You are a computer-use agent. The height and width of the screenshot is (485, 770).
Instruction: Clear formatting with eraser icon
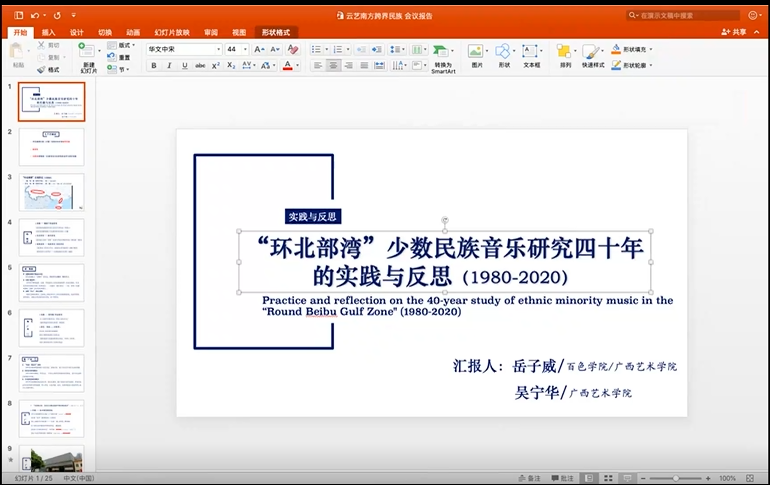pos(293,48)
